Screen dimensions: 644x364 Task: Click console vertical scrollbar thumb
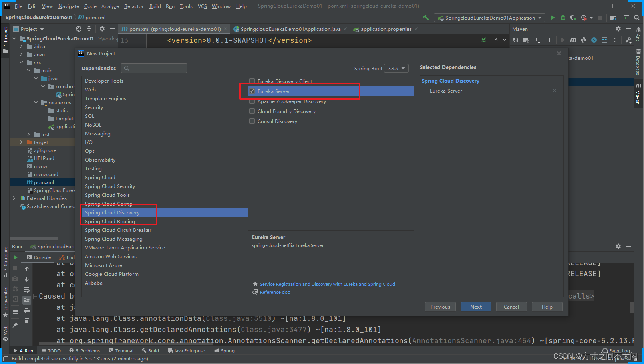coord(632,307)
